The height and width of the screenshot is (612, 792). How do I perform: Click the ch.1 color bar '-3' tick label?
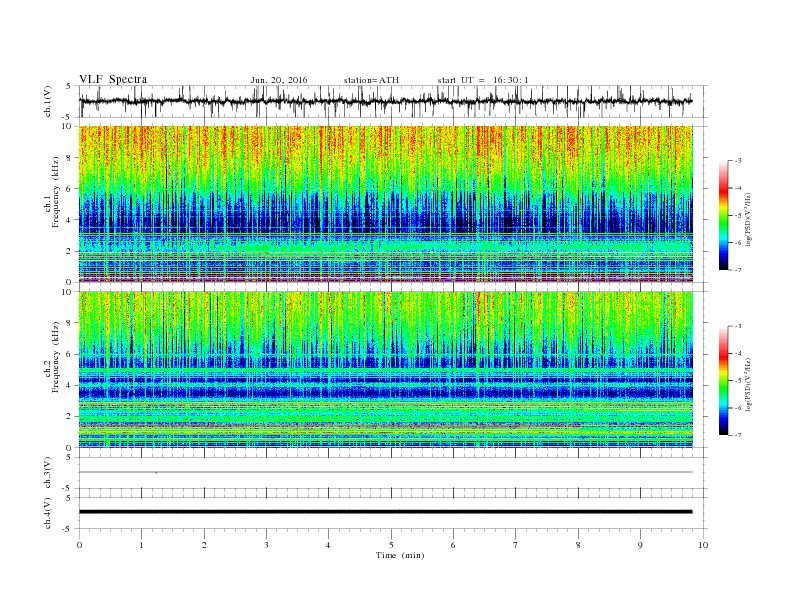[737, 161]
